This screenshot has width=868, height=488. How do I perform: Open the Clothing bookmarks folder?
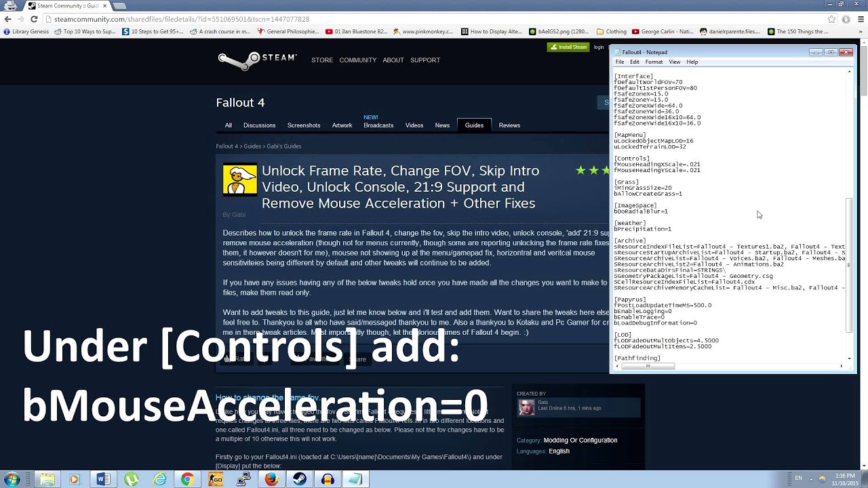pos(612,31)
